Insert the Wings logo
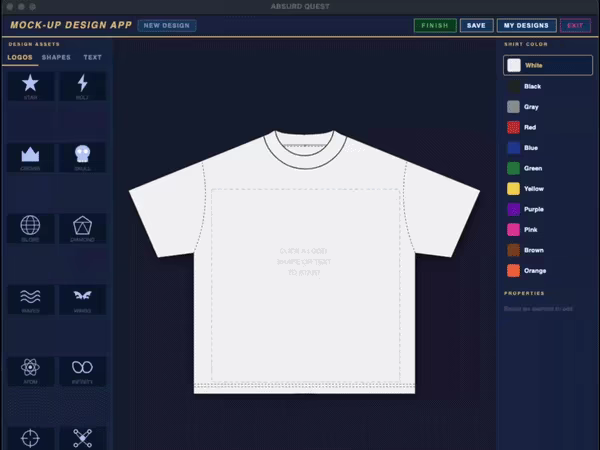 click(x=82, y=300)
